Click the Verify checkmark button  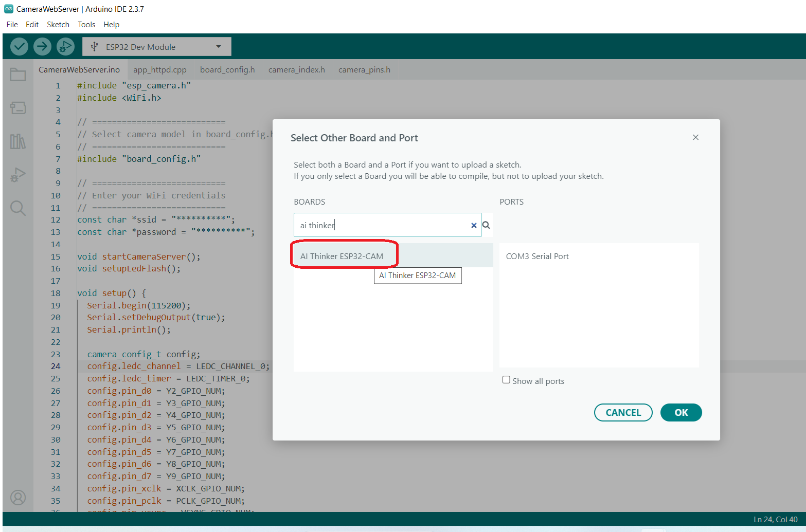coord(20,47)
